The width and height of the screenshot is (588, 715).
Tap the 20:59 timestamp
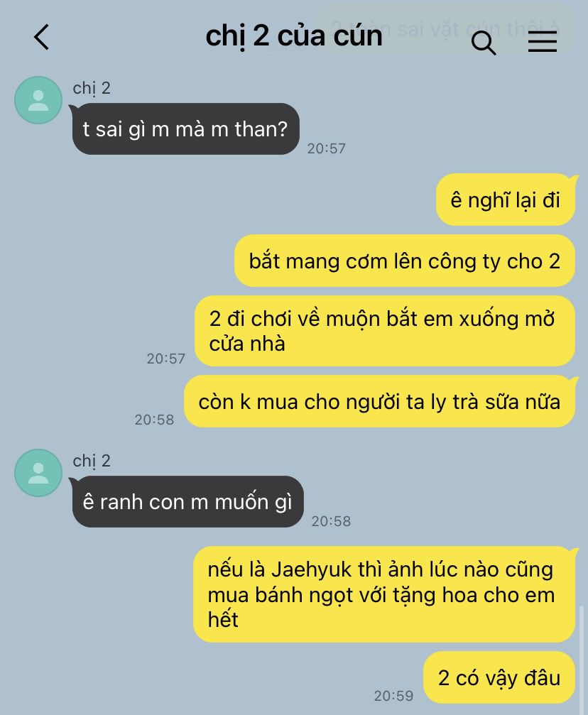(393, 696)
